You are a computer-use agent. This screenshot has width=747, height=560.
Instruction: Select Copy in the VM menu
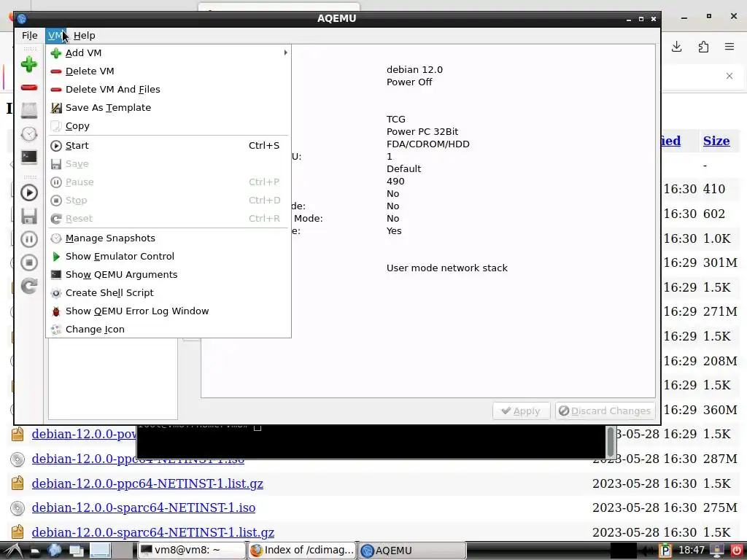(169, 125)
